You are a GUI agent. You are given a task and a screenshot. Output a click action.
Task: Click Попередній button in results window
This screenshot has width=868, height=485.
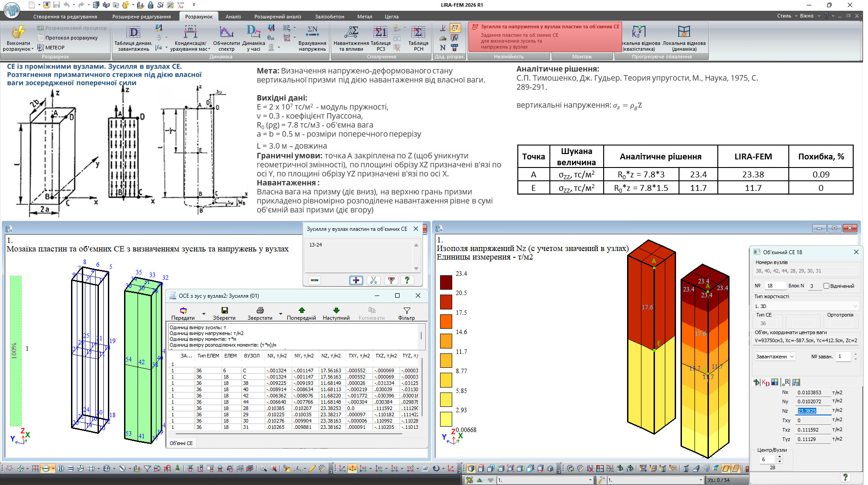(x=301, y=313)
